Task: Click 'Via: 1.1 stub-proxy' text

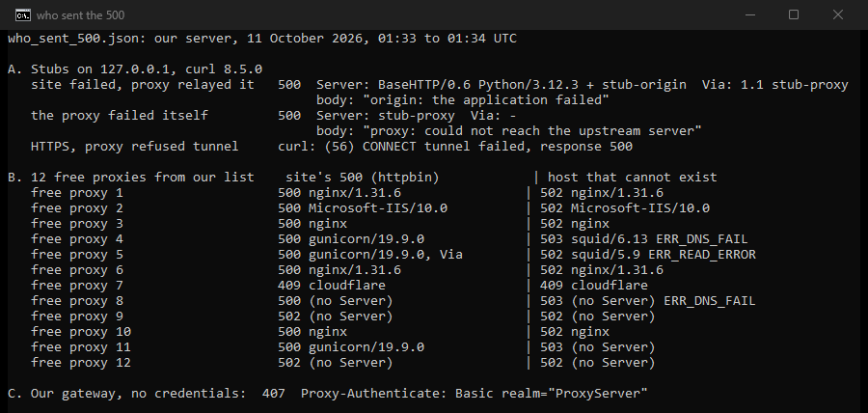Action: pos(775,85)
